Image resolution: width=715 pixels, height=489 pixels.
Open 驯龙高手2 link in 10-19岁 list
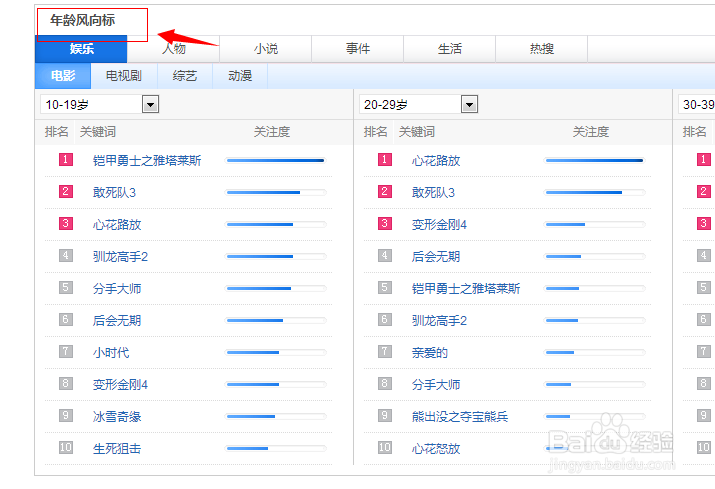point(120,256)
